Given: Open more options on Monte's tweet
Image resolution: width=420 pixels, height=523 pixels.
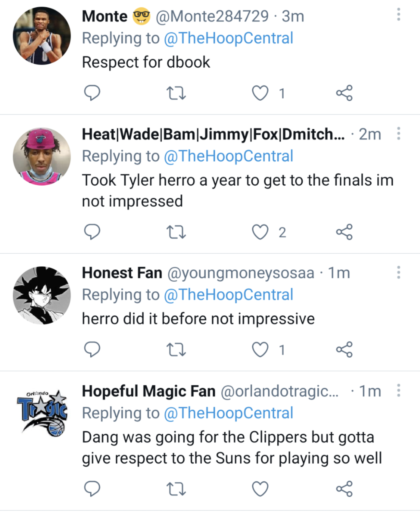Looking at the screenshot, I should click(398, 15).
